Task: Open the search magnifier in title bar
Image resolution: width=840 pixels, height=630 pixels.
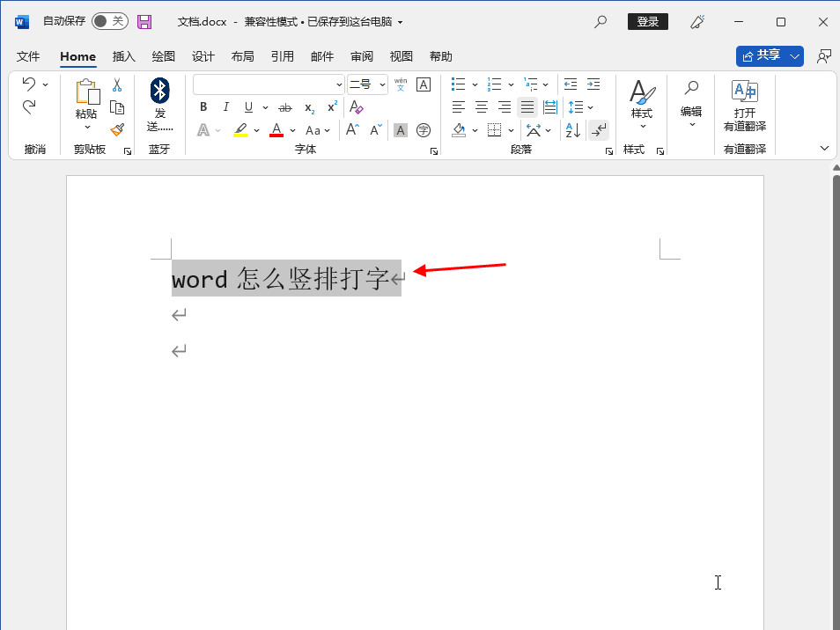Action: pyautogui.click(x=601, y=22)
